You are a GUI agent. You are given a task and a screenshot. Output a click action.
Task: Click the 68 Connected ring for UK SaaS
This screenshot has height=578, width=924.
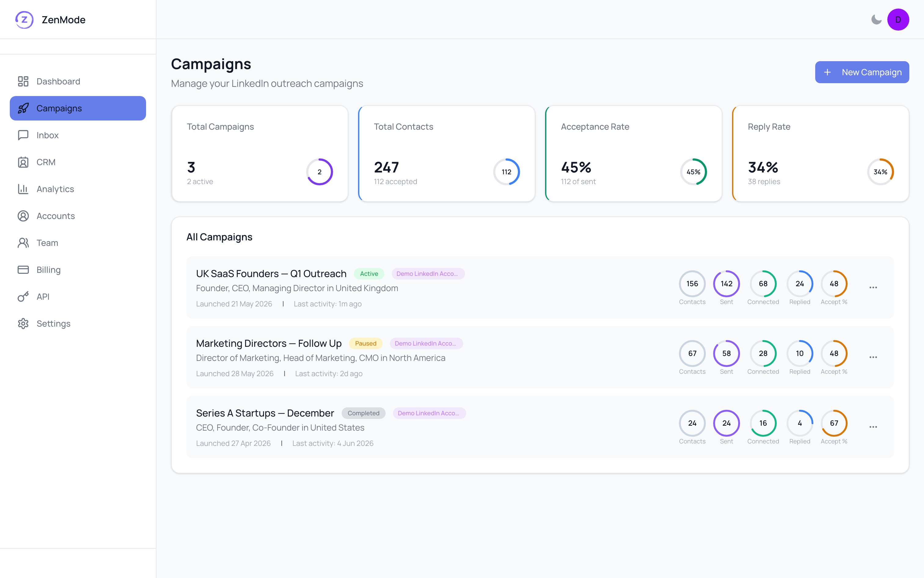[763, 284]
